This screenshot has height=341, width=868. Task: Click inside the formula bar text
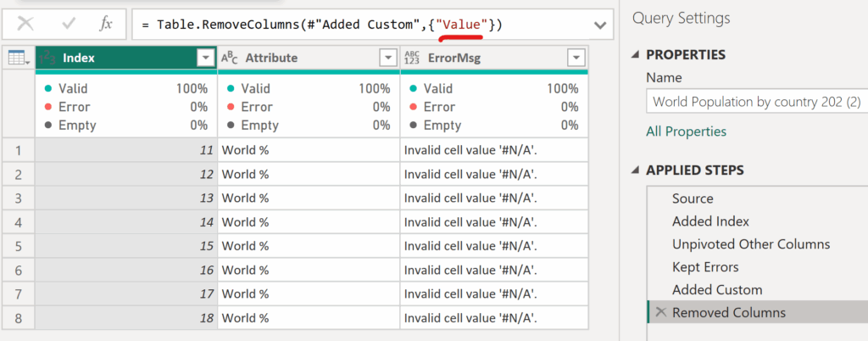(322, 25)
